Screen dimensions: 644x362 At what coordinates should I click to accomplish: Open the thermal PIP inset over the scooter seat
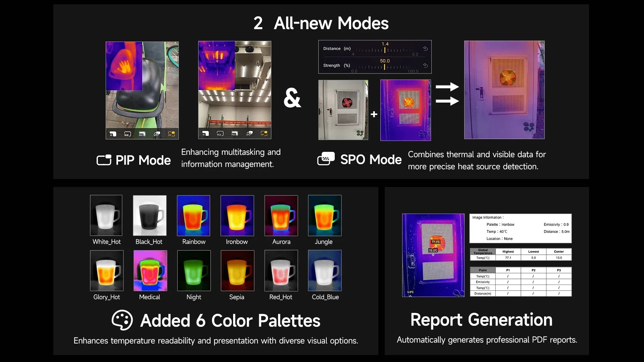[x=124, y=66]
